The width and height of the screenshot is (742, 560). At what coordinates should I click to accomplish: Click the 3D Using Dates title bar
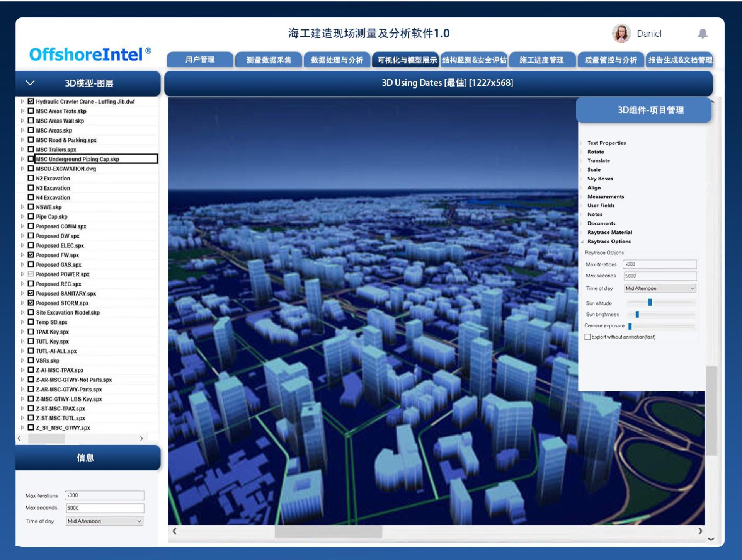click(x=438, y=83)
